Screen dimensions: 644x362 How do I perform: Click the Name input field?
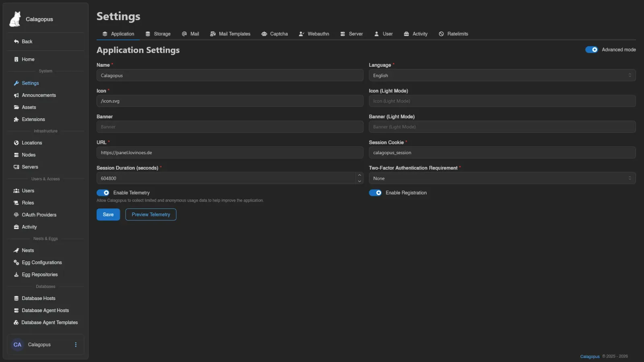point(230,75)
